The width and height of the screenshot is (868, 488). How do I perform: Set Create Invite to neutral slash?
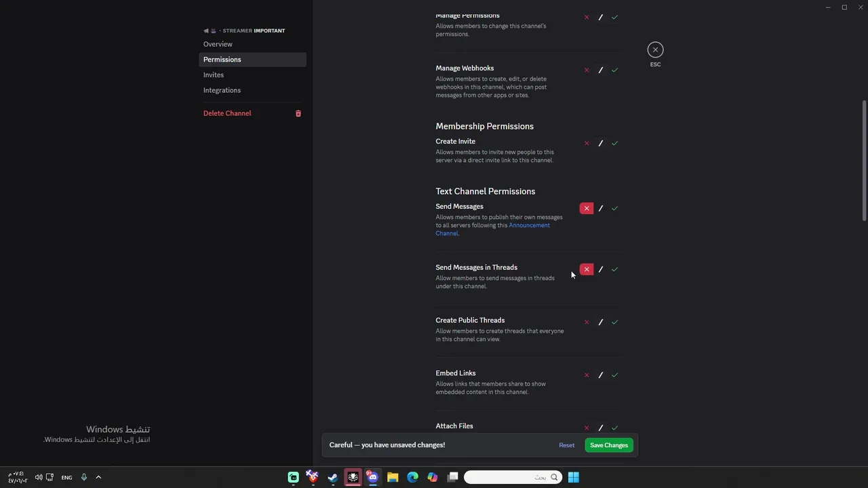coord(601,143)
